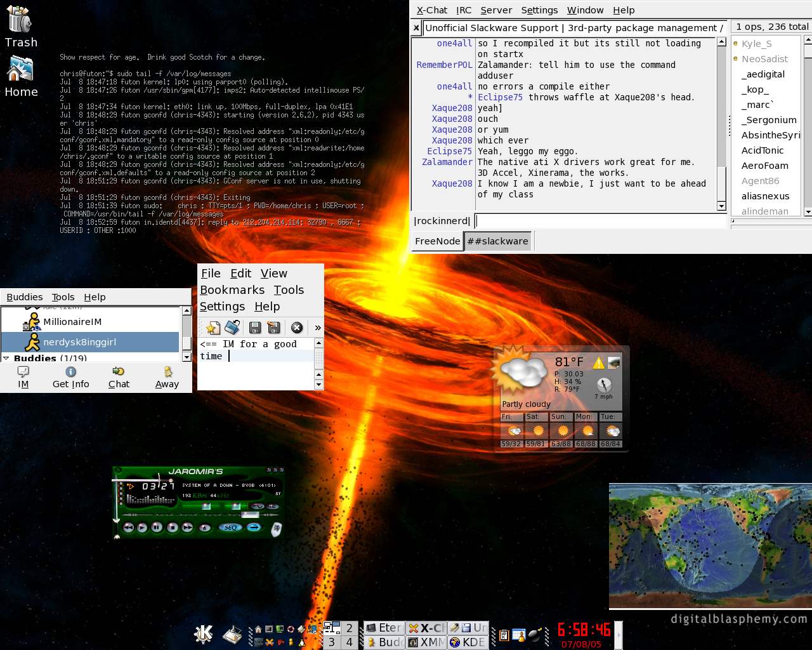Click XMMS balance slider handle
The image size is (812, 650).
click(235, 507)
